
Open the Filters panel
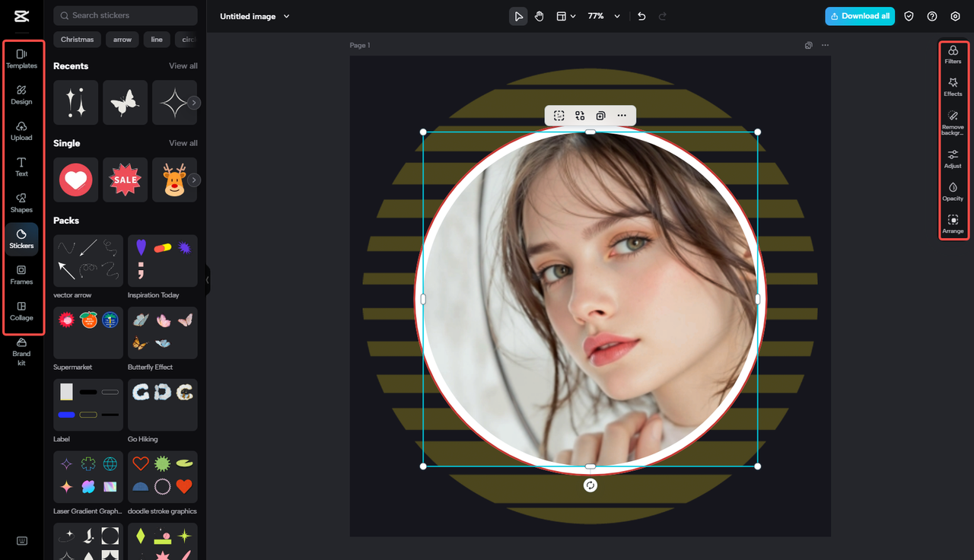(x=953, y=54)
